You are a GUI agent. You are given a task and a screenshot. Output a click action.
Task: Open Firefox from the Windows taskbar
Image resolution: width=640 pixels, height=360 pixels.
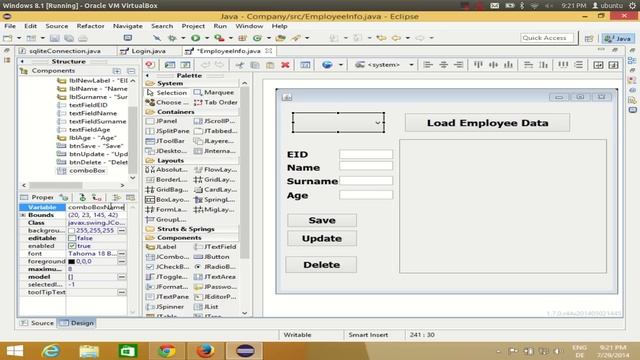coord(205,351)
